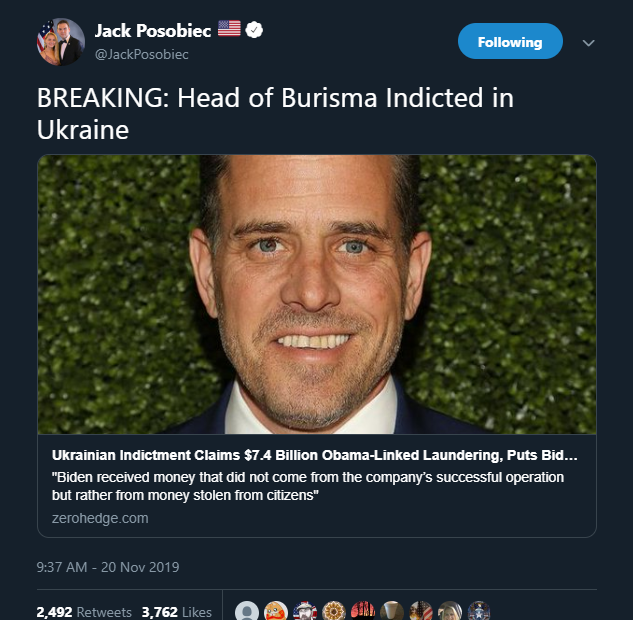Open the article preview image
The image size is (633, 620).
pyautogui.click(x=317, y=294)
